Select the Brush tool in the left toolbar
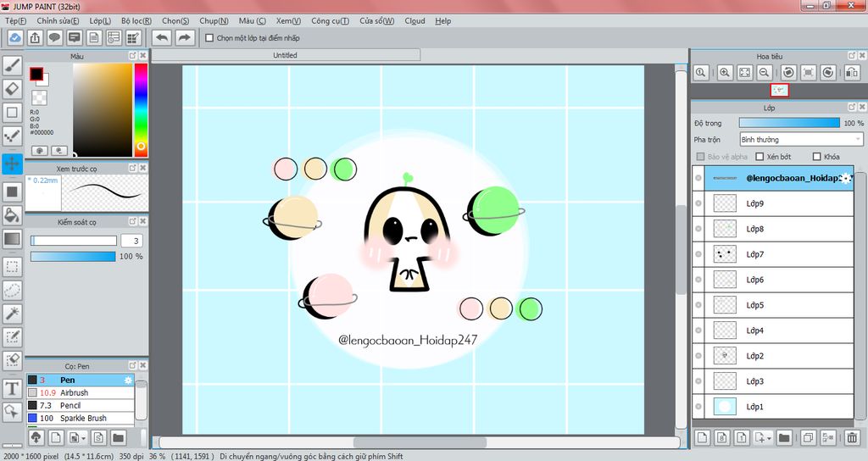This screenshot has width=868, height=461. (x=12, y=65)
